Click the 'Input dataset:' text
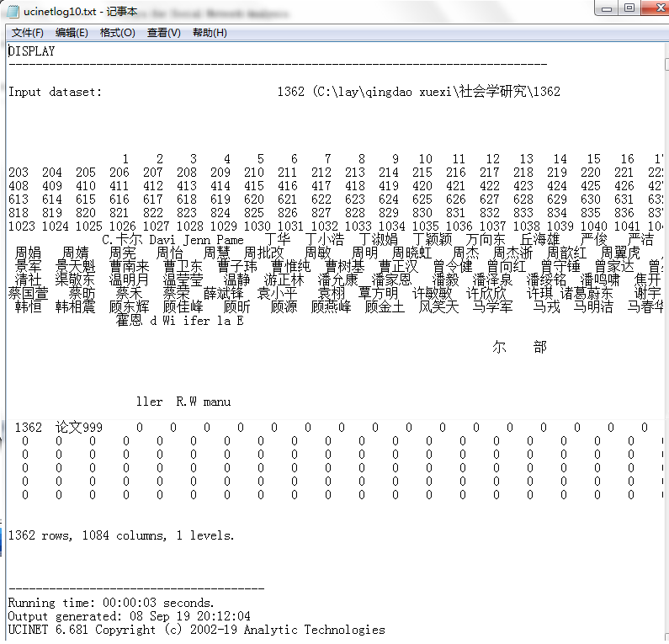Screen dimensions: 669x644 pyautogui.click(x=55, y=92)
